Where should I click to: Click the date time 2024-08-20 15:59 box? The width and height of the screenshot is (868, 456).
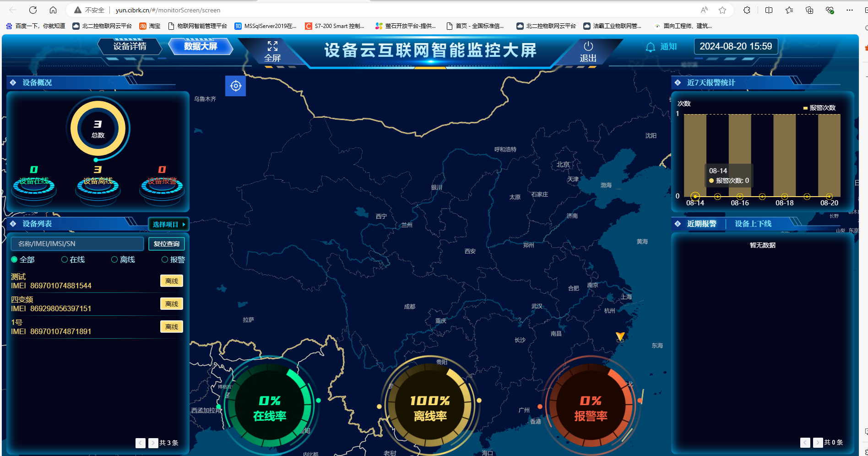click(736, 46)
